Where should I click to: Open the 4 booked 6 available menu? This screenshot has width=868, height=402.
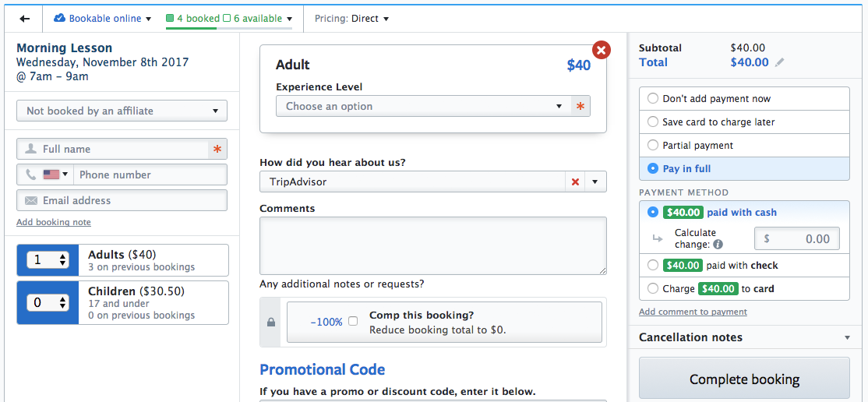[x=229, y=19]
